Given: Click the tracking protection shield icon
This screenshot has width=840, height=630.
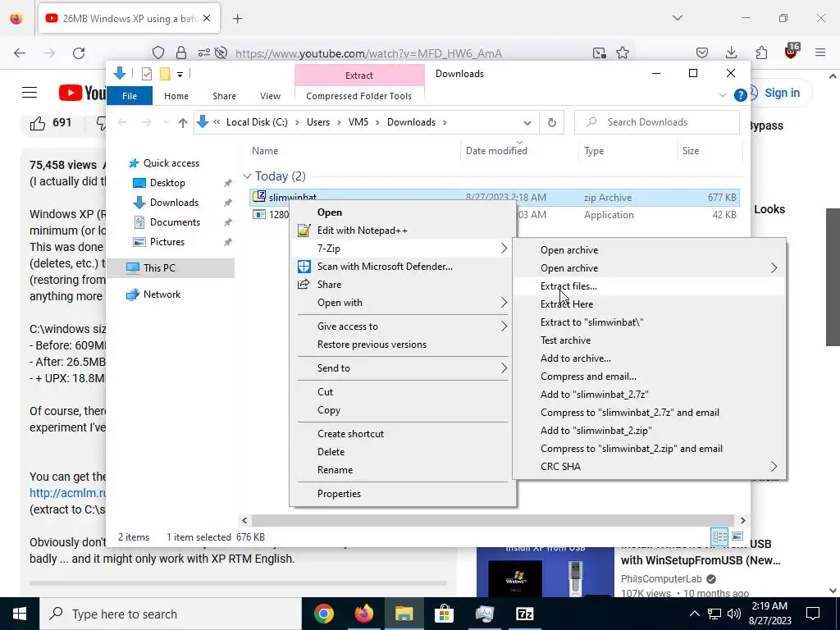Looking at the screenshot, I should (158, 53).
